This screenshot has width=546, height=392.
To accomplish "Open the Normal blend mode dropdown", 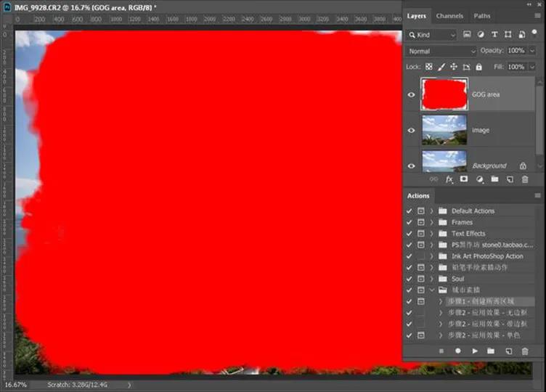I will click(x=441, y=51).
